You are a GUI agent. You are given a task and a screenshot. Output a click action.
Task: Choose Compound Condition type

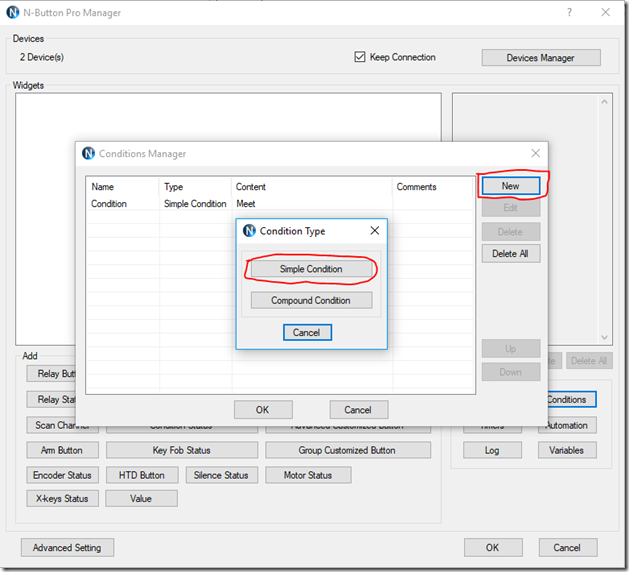pyautogui.click(x=311, y=300)
